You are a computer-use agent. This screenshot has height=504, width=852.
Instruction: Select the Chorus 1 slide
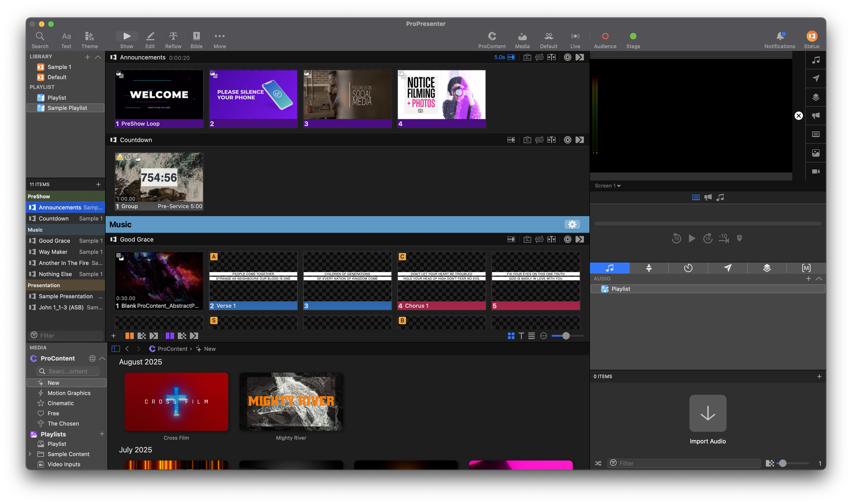[x=442, y=280]
